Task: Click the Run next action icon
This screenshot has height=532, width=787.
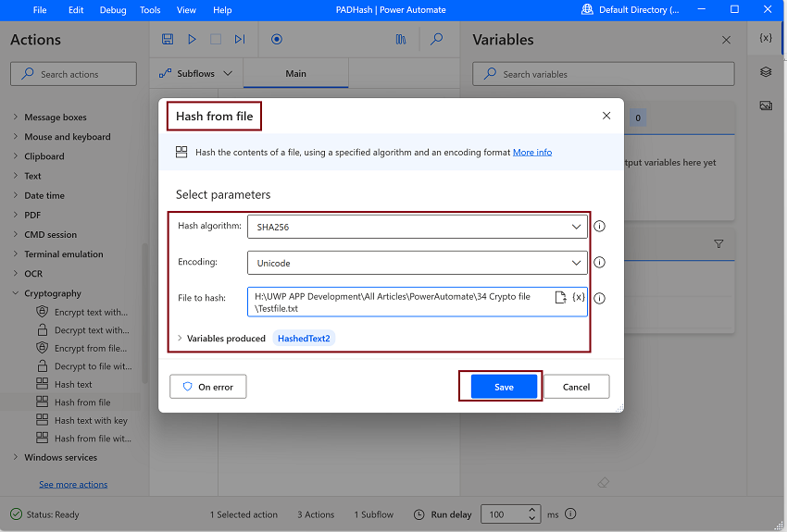Action: pos(240,40)
